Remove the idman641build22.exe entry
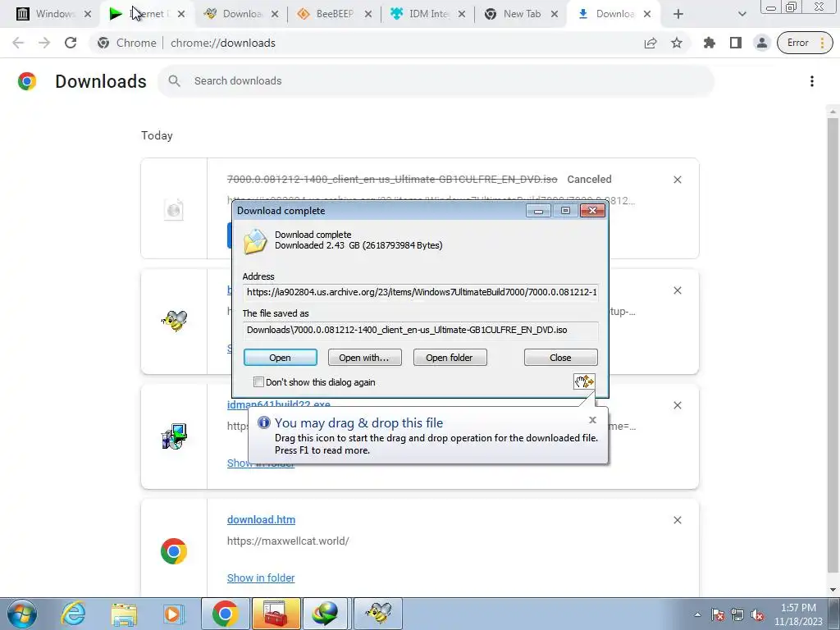This screenshot has height=630, width=840. pyautogui.click(x=677, y=405)
